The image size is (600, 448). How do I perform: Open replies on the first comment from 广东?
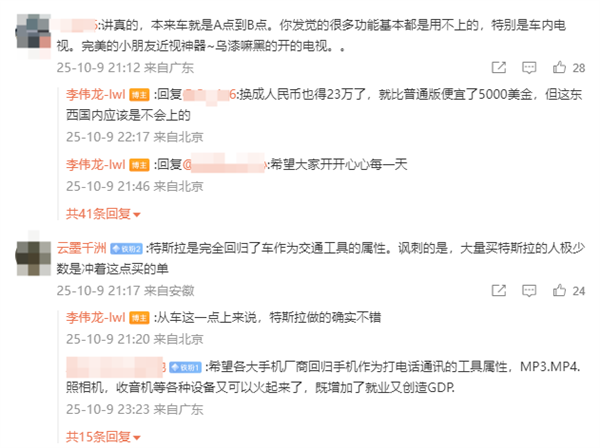529,68
